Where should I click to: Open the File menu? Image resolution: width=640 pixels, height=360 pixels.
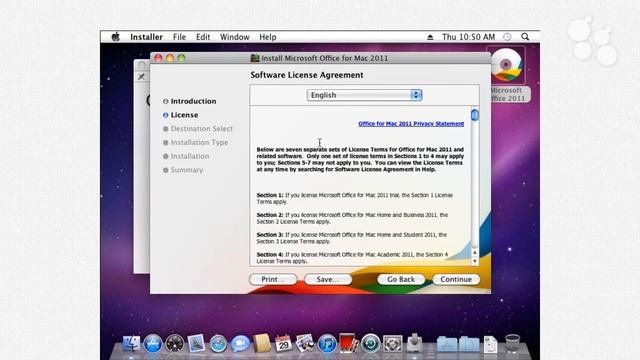179,37
